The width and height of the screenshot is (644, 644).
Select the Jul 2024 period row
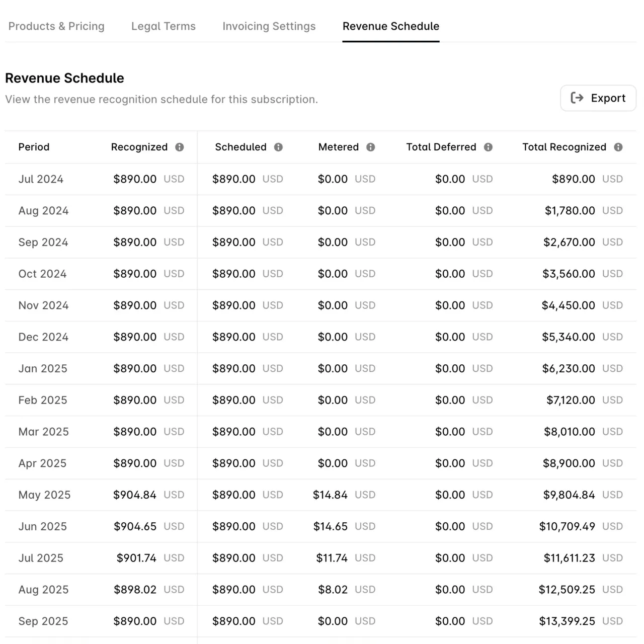[x=320, y=179]
